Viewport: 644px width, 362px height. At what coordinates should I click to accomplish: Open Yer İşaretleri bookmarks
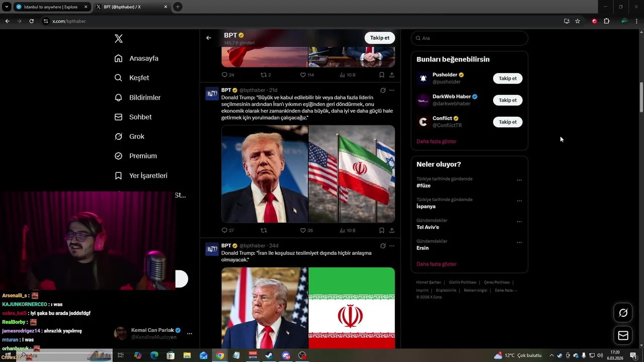(x=141, y=175)
